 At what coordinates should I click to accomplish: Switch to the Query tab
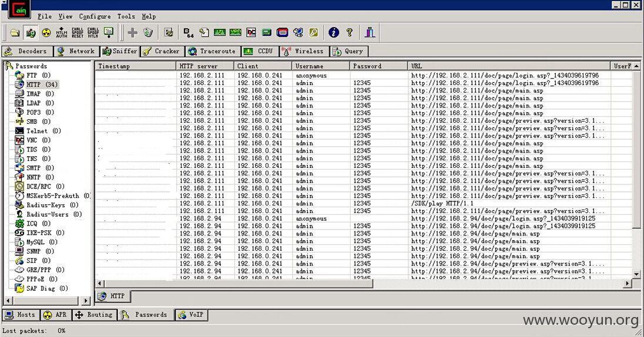[x=348, y=51]
